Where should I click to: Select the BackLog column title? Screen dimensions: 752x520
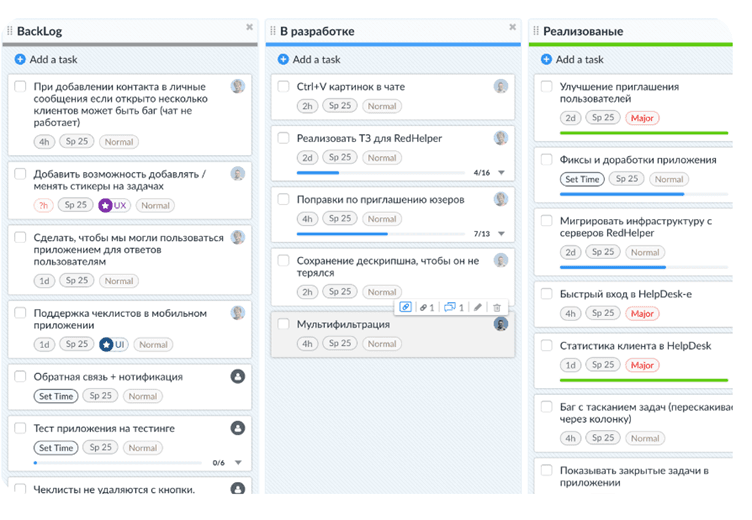[39, 32]
